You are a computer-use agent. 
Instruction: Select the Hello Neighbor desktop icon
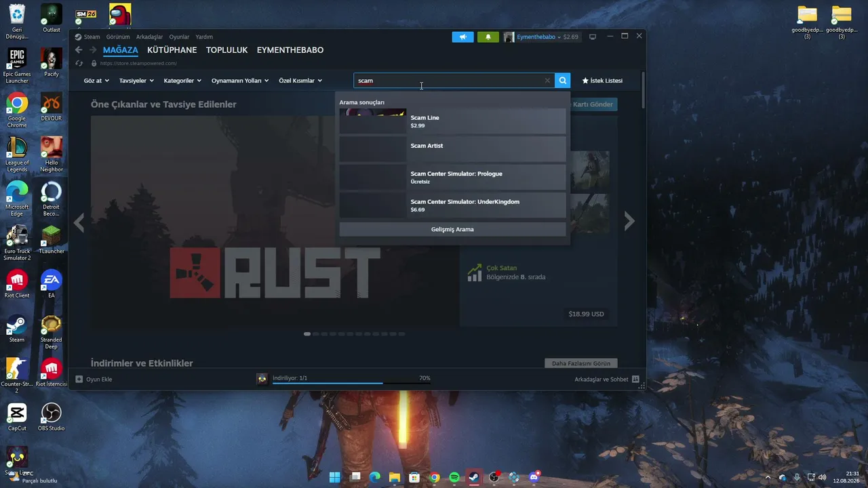pyautogui.click(x=51, y=155)
